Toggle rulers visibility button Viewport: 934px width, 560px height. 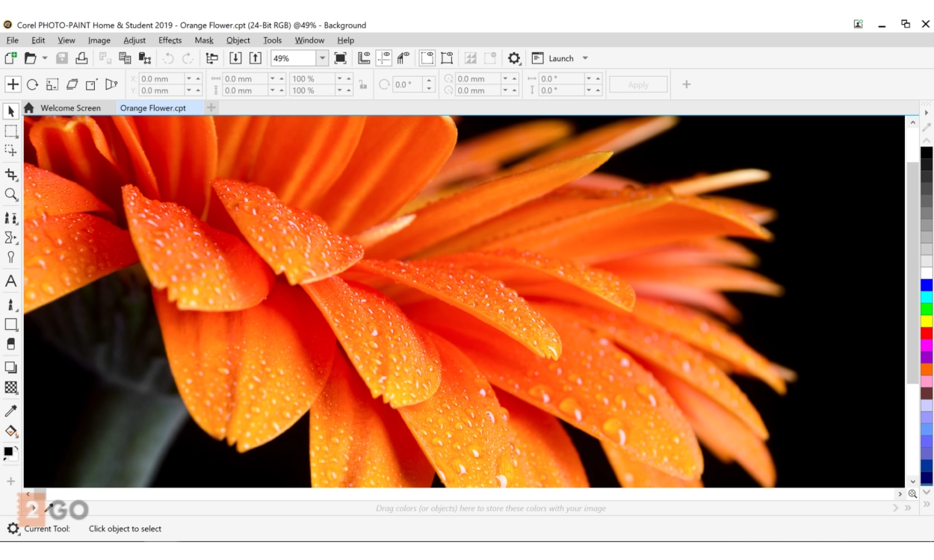point(364,58)
